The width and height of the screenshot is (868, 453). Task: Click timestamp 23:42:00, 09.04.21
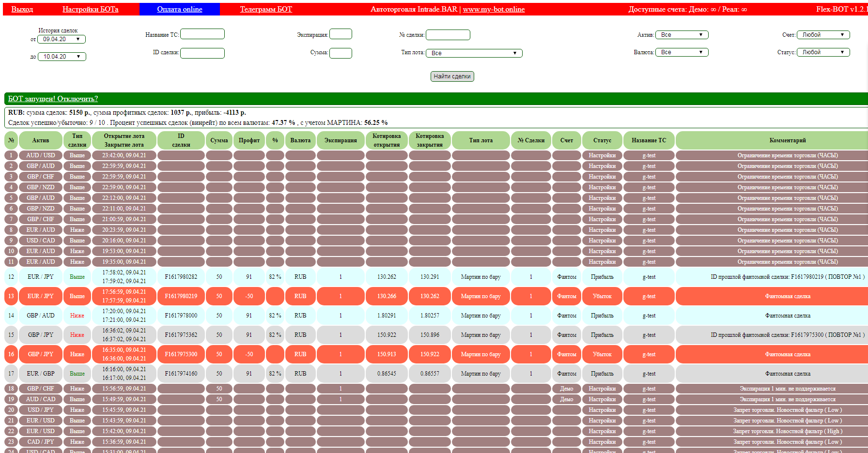click(x=124, y=155)
